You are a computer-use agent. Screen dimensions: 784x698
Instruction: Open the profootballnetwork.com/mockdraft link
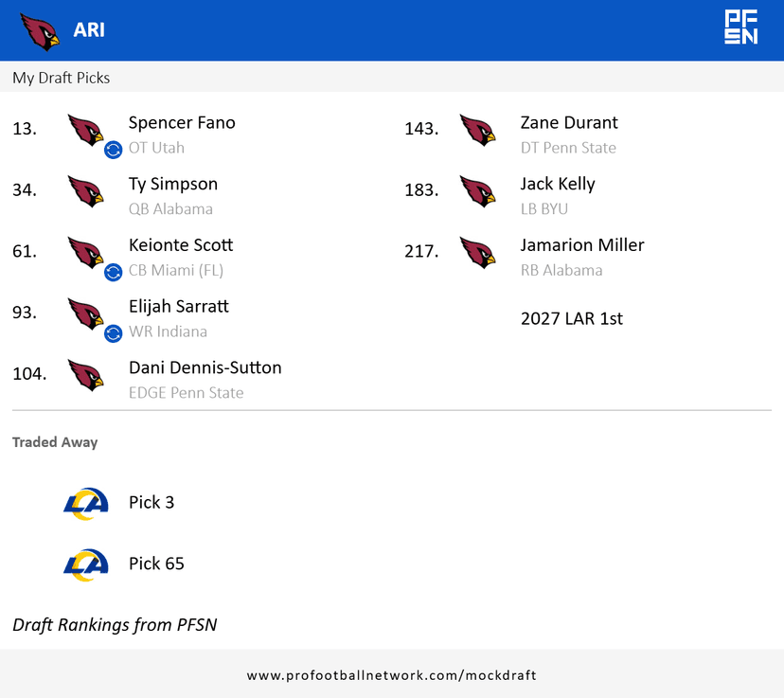(392, 675)
